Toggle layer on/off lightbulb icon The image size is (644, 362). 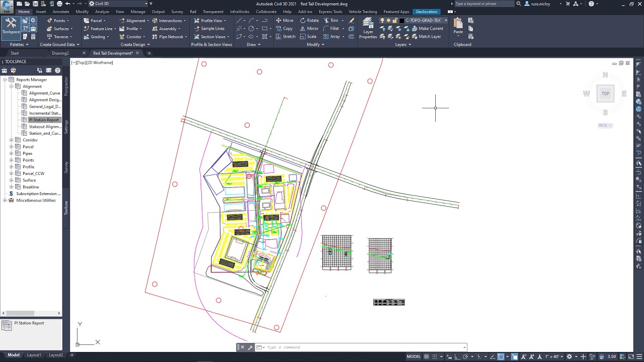coord(382,21)
